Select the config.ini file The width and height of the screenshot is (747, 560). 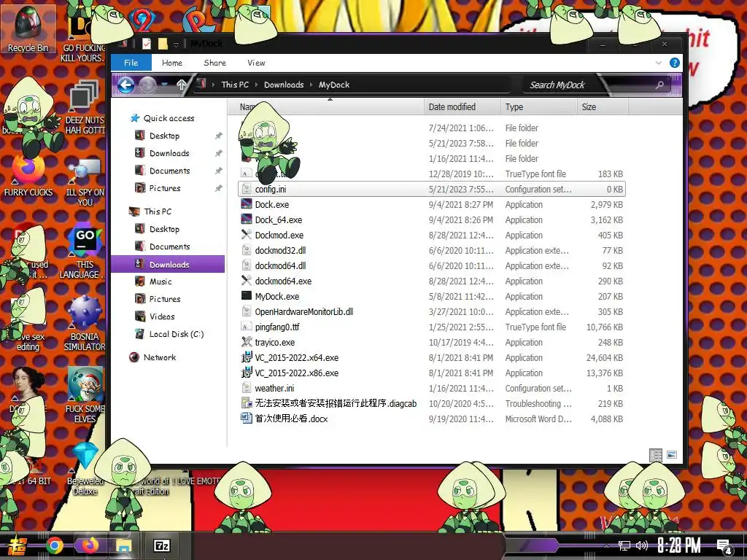pos(432,189)
